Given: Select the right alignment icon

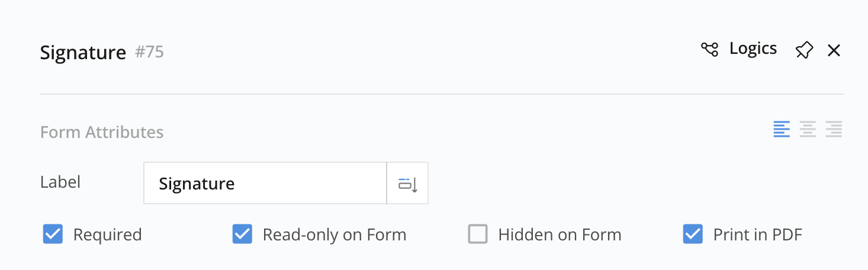Looking at the screenshot, I should 834,129.
